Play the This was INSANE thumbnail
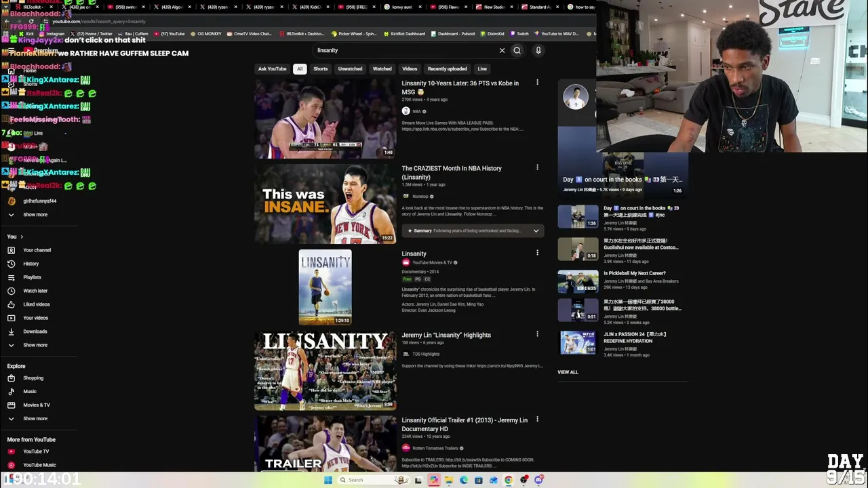Screen dimensions: 868x488 point(325,204)
